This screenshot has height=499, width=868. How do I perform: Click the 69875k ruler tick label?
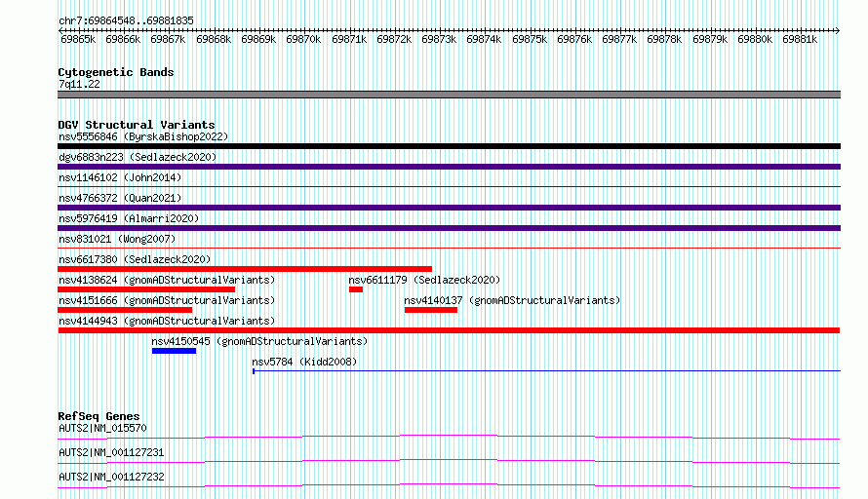(530, 39)
